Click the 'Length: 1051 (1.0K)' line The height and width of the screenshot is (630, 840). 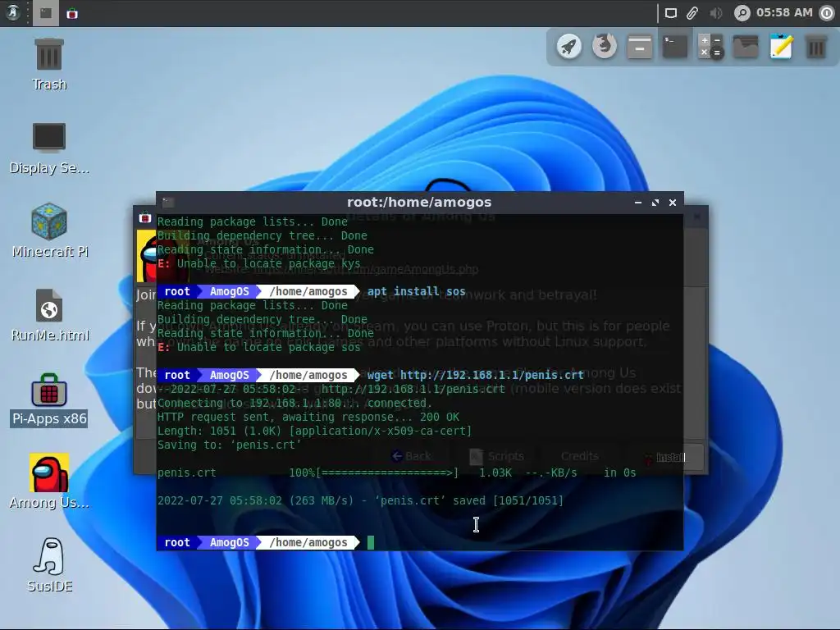pos(314,431)
